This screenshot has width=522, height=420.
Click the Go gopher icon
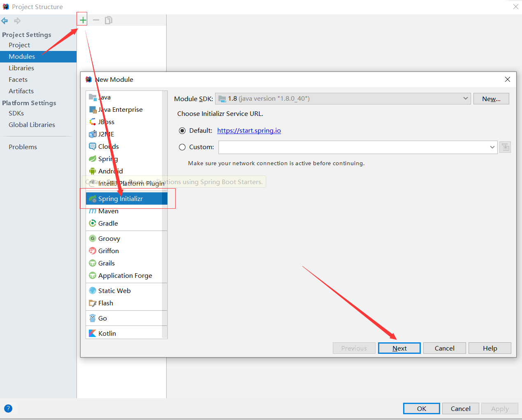click(93, 318)
